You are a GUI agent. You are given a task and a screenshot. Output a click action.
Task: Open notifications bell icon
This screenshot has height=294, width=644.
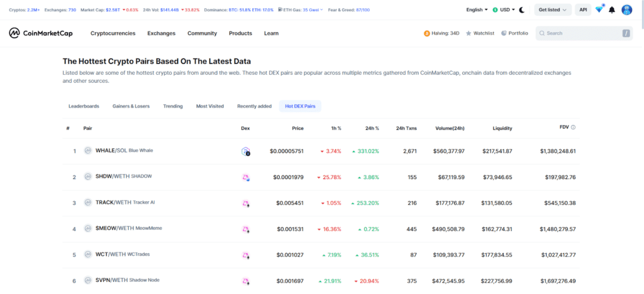tap(612, 10)
